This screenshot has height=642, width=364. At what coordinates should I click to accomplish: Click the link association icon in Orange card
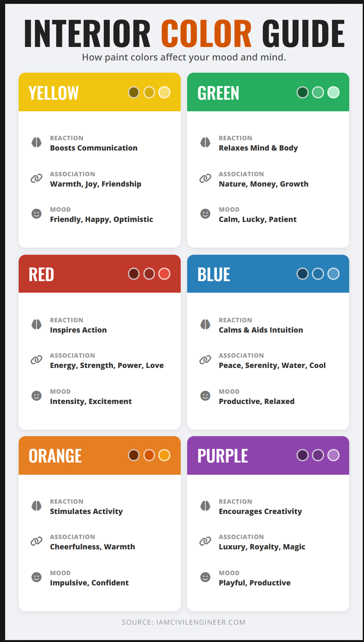[x=37, y=541]
